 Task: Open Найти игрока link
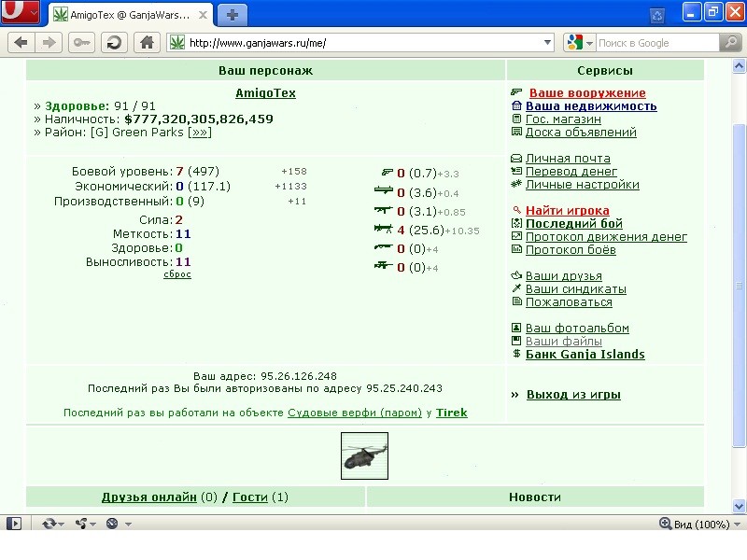coord(568,210)
